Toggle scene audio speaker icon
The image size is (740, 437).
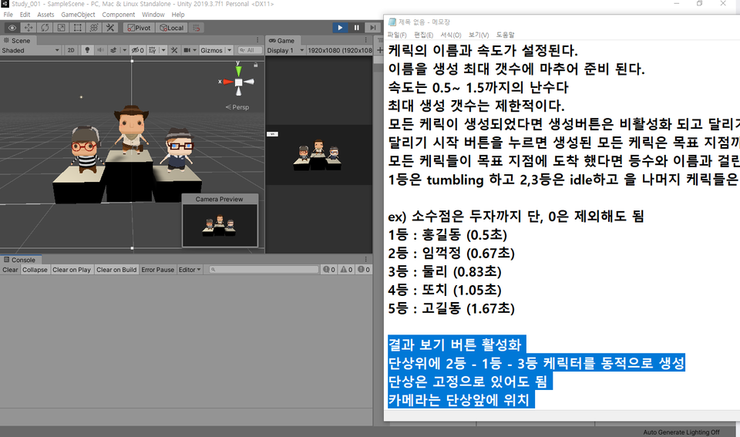pyautogui.click(x=100, y=50)
